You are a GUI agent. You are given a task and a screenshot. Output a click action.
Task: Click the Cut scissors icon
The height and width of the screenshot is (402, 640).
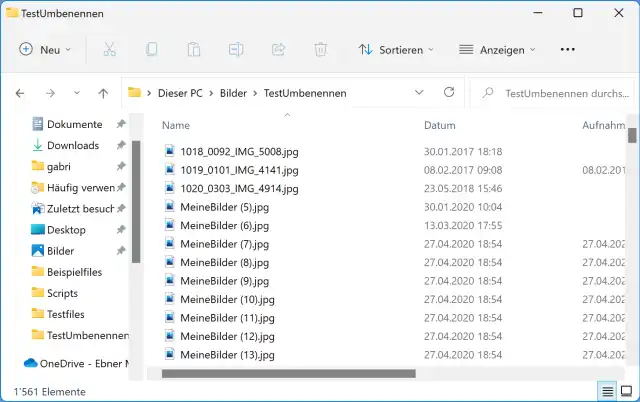tap(110, 49)
